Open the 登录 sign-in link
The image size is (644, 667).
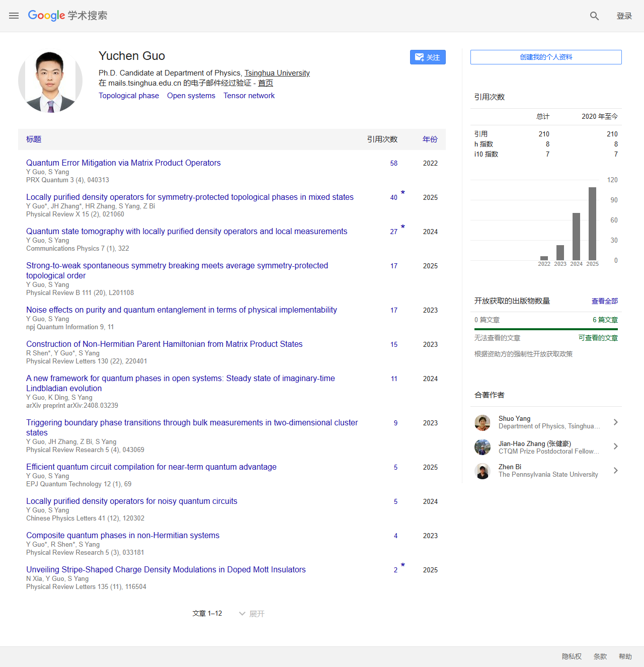[624, 16]
